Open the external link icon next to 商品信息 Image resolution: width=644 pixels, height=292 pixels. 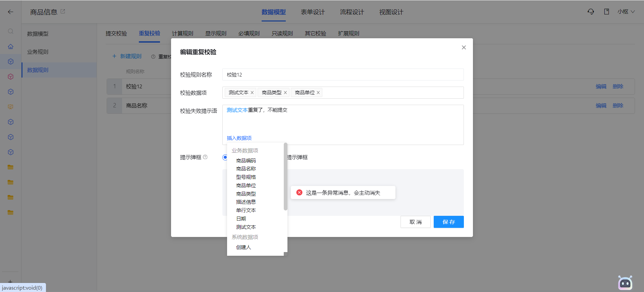pos(63,11)
